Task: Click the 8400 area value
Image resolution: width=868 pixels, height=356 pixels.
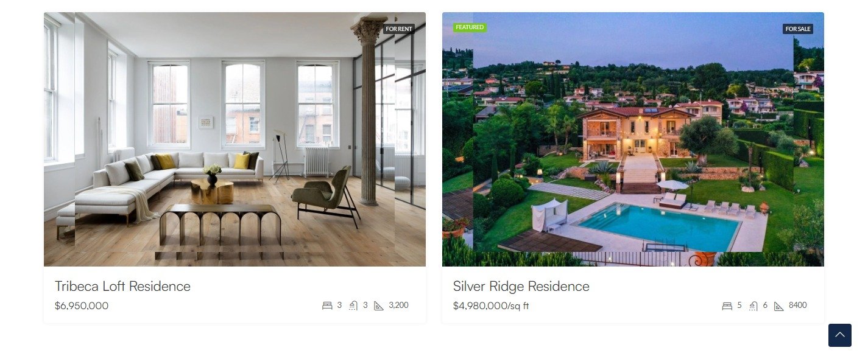Action: click(x=798, y=305)
